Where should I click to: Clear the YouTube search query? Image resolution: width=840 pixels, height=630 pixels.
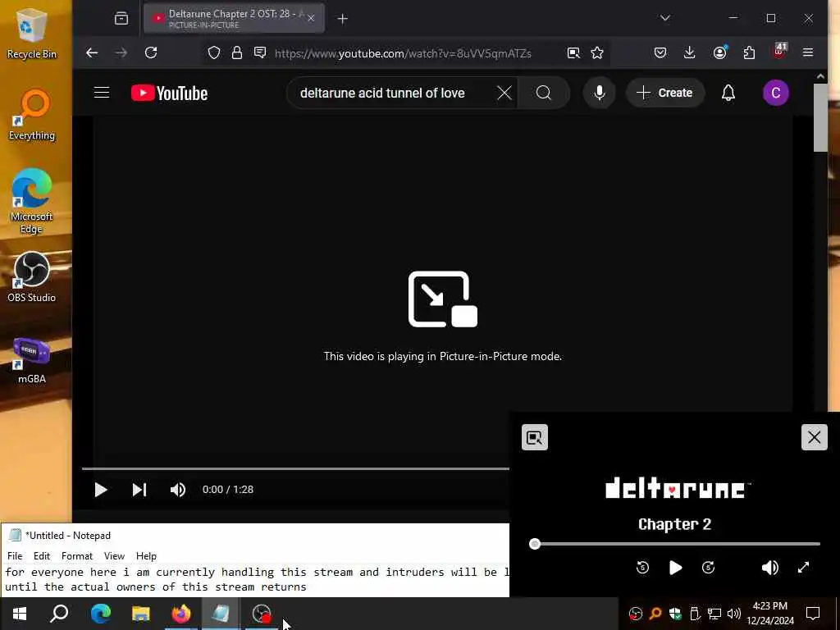504,93
